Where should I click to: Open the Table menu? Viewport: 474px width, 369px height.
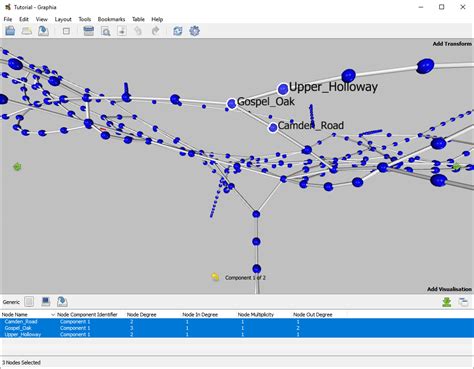click(138, 19)
